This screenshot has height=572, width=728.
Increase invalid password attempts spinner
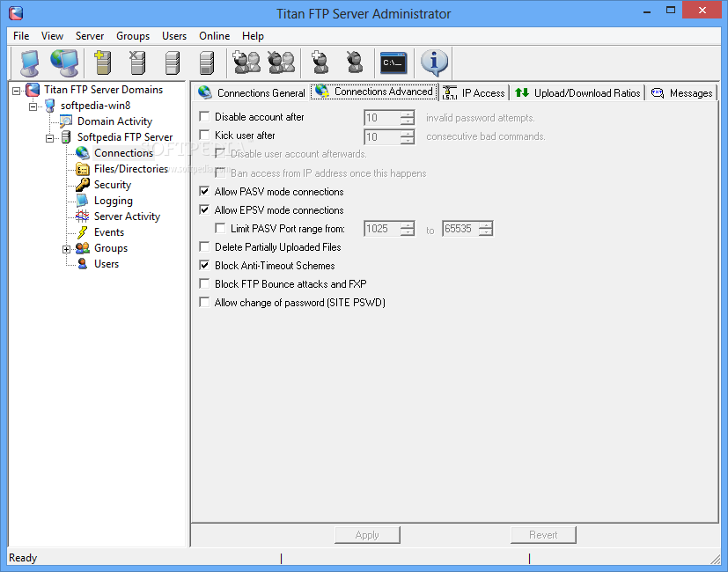[408, 114]
